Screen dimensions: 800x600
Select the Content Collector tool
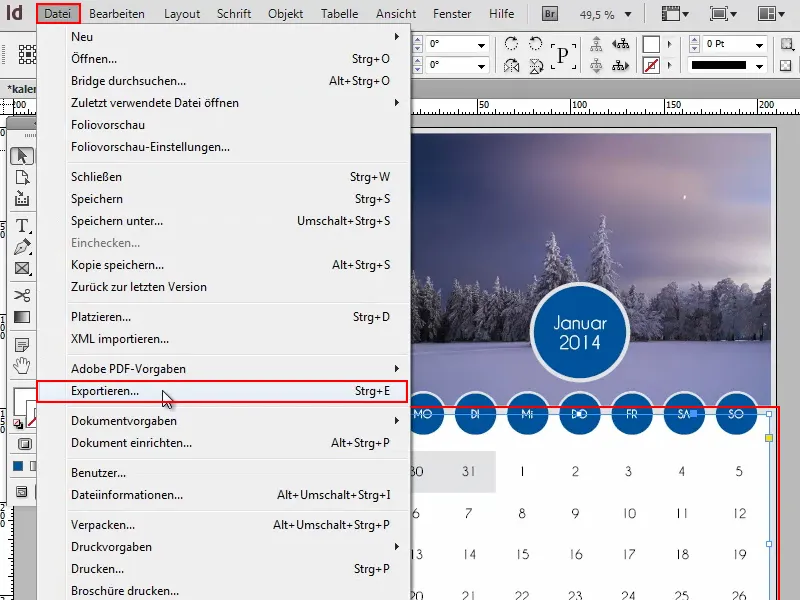click(x=22, y=198)
